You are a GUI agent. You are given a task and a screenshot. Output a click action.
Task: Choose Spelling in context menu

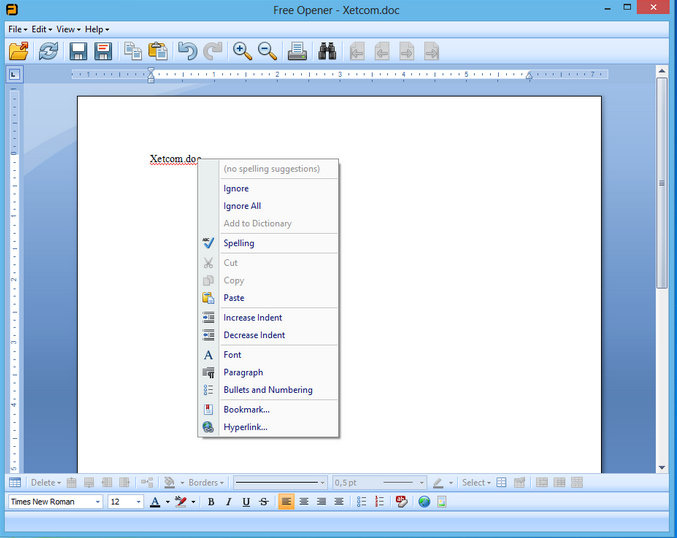[268, 243]
